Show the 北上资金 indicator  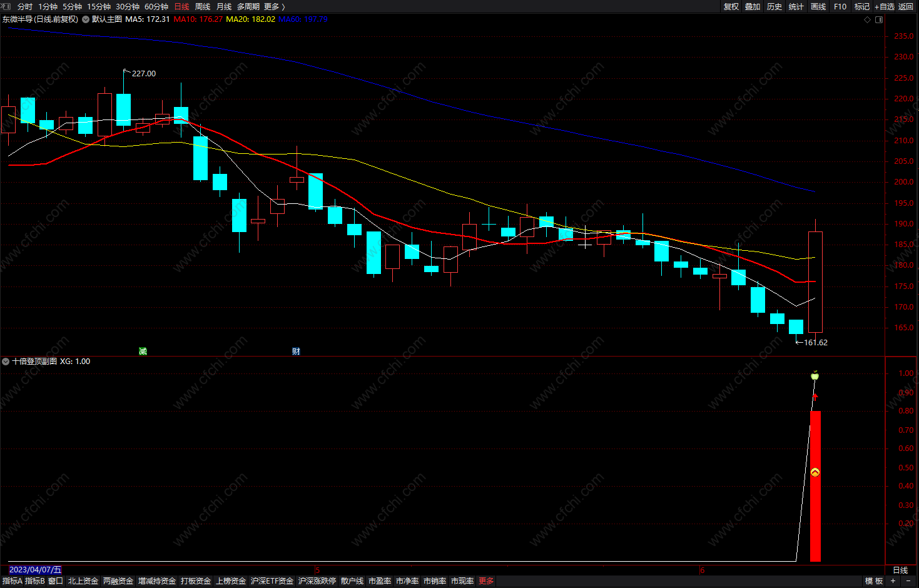point(83,581)
